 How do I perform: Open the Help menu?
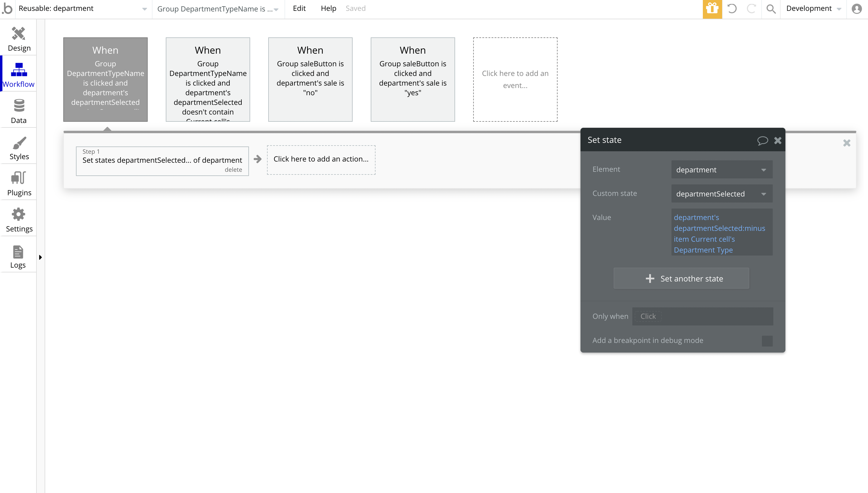328,8
